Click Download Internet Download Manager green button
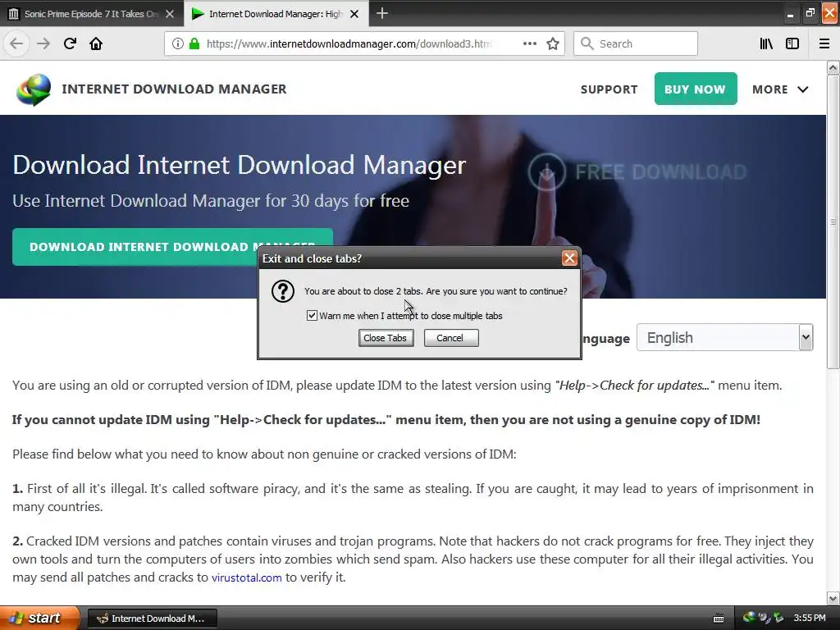The height and width of the screenshot is (630, 840). pos(172,246)
